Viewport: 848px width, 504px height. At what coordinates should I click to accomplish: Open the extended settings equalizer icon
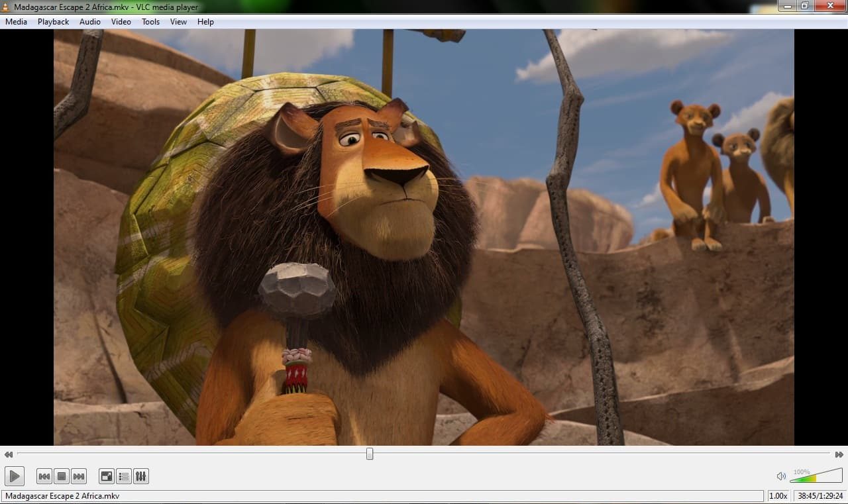point(141,476)
